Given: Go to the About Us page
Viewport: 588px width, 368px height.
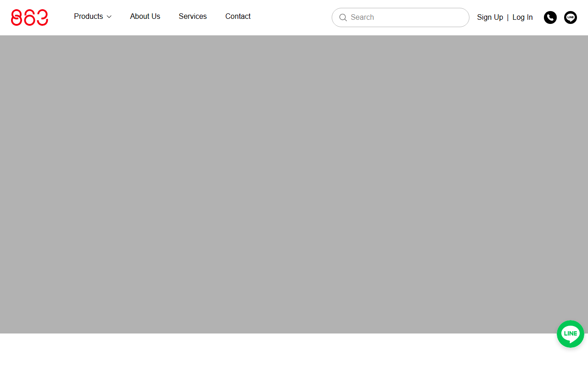Looking at the screenshot, I should pos(145,17).
